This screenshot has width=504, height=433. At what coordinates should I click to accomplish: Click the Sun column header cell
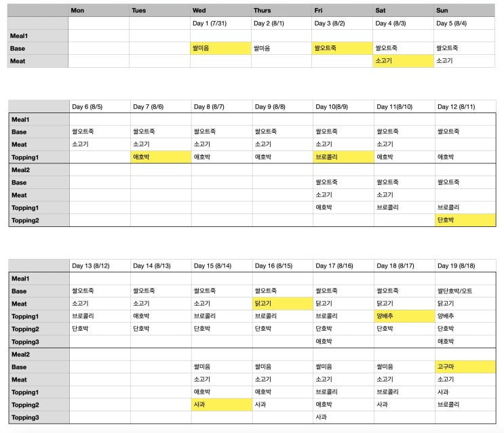[x=464, y=10]
